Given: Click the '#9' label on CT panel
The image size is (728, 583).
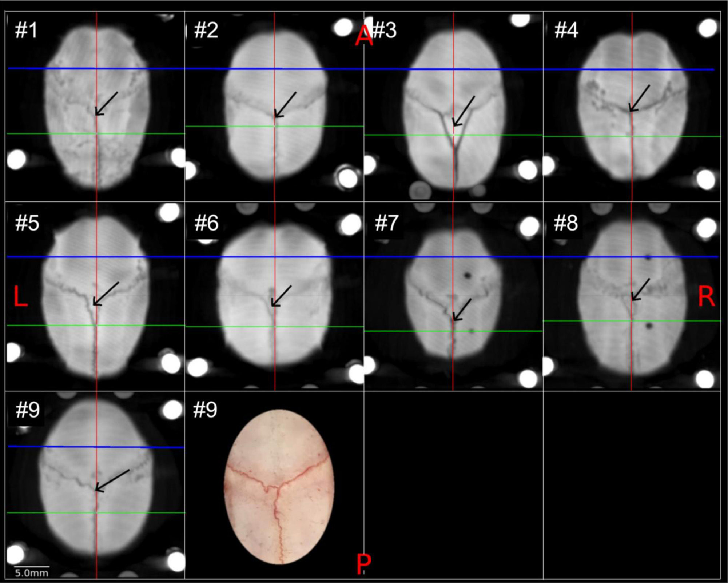Looking at the screenshot, I should pos(28,410).
